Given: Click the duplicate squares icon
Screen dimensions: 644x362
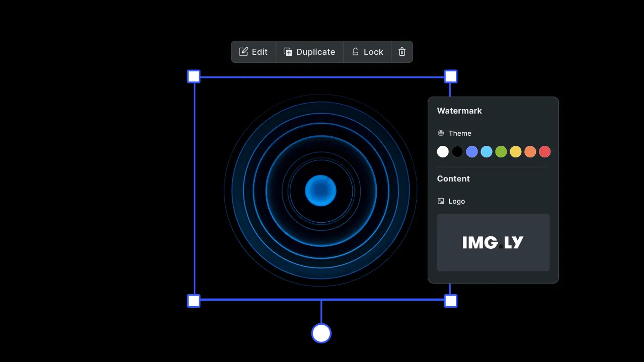Looking at the screenshot, I should click(x=288, y=52).
